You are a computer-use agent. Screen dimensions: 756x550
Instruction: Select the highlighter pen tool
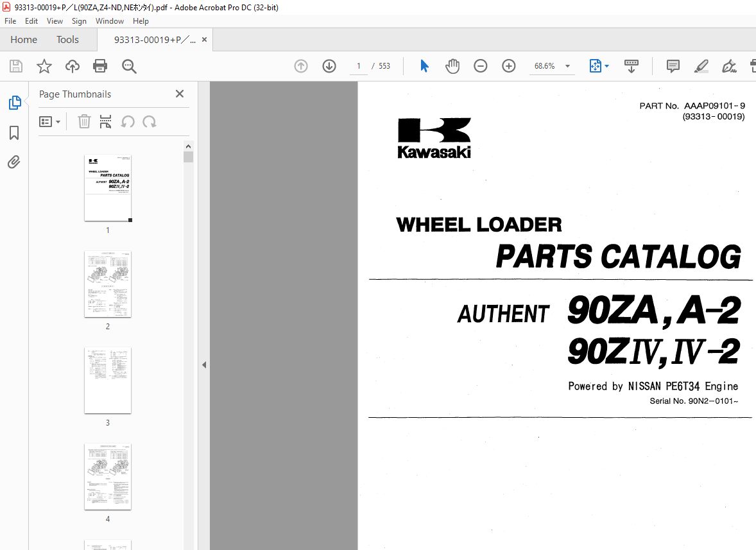point(701,66)
